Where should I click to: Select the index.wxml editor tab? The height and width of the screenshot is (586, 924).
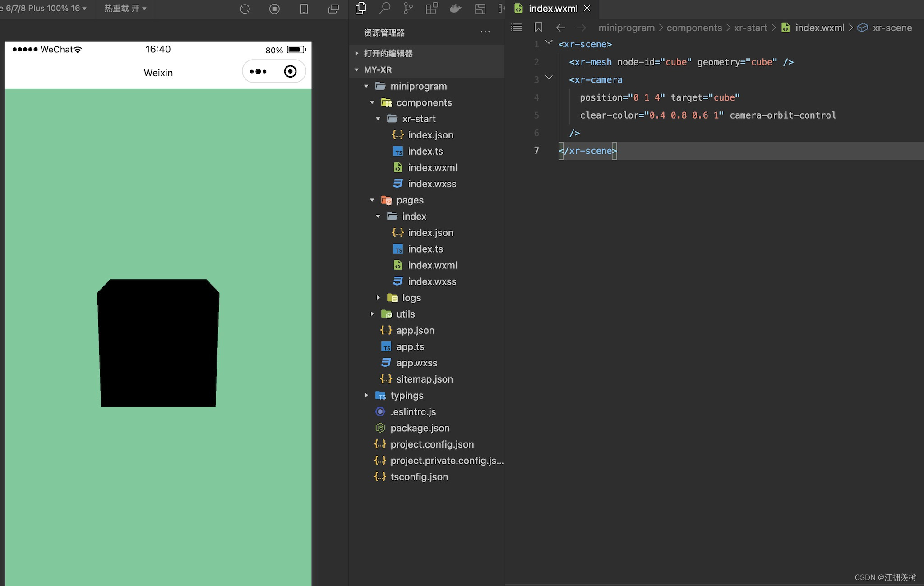553,8
